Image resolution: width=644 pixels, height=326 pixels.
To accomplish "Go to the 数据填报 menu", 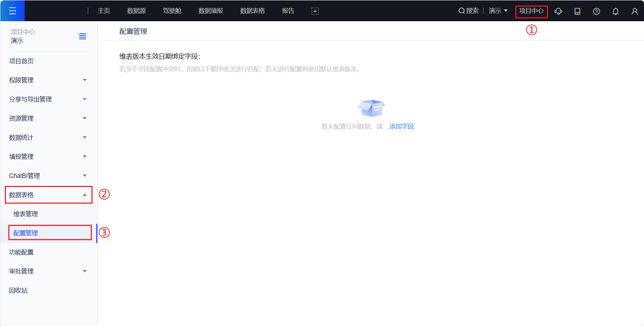I will click(x=211, y=11).
